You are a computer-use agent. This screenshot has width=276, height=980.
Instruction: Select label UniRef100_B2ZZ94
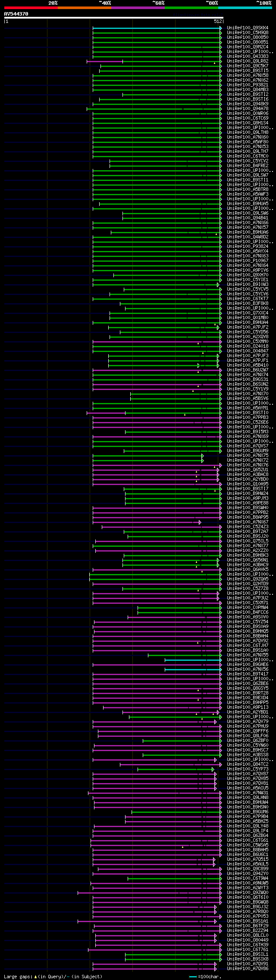[248, 931]
